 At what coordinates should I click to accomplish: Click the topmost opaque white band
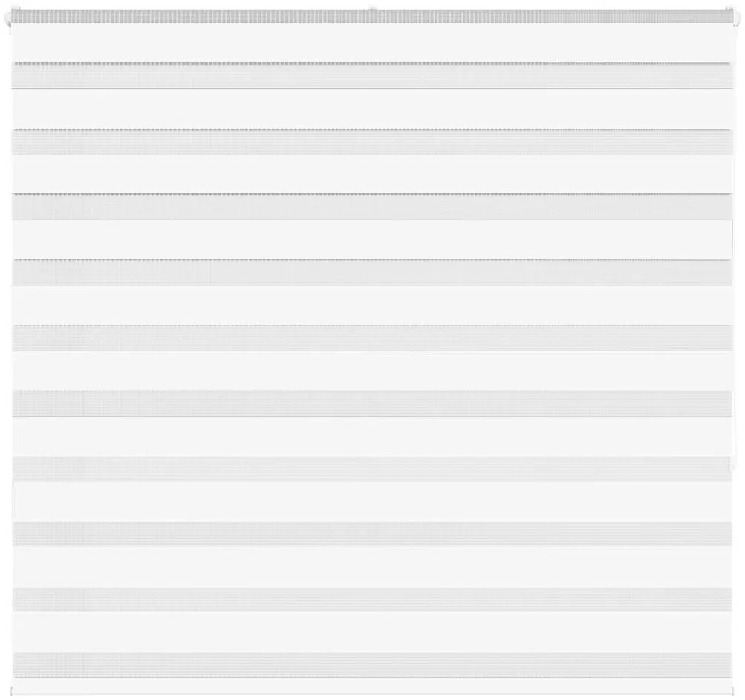point(371,43)
